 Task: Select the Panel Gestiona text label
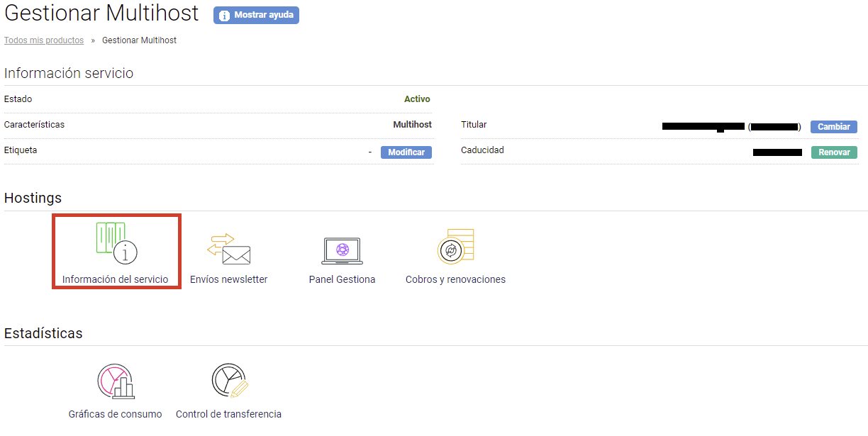342,279
